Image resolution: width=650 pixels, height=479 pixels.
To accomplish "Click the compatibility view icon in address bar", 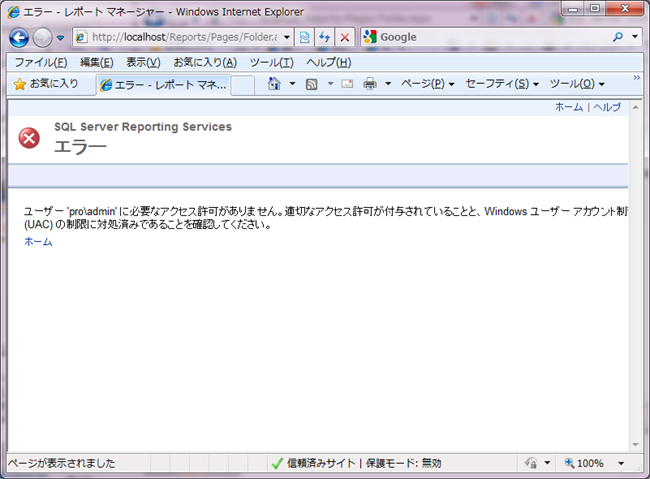I will pyautogui.click(x=304, y=37).
